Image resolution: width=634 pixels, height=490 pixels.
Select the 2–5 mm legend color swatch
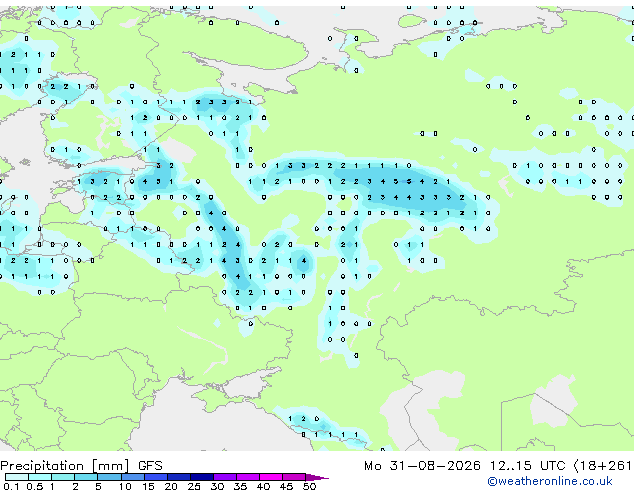tap(86, 477)
